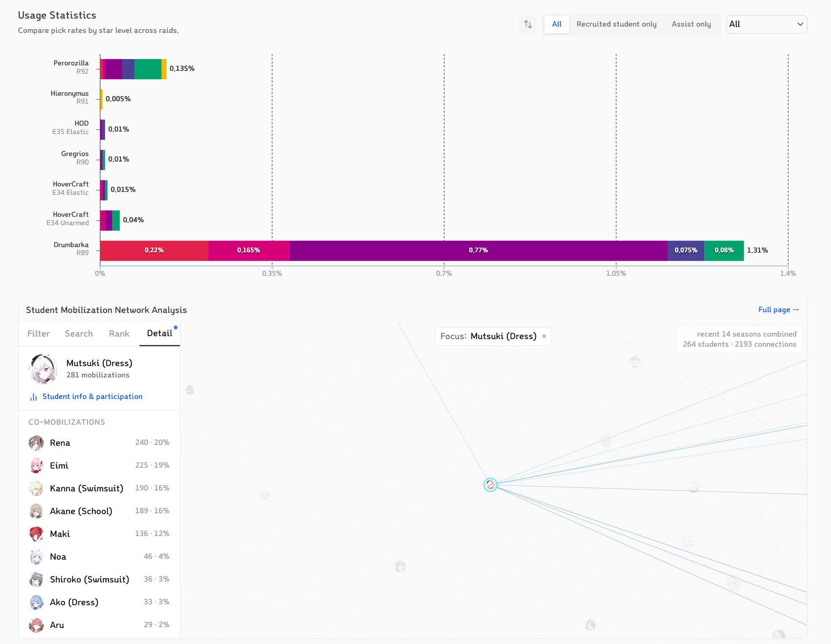Image resolution: width=831 pixels, height=644 pixels.
Task: Click Mutsuki (Dress) large avatar portrait
Action: (43, 369)
